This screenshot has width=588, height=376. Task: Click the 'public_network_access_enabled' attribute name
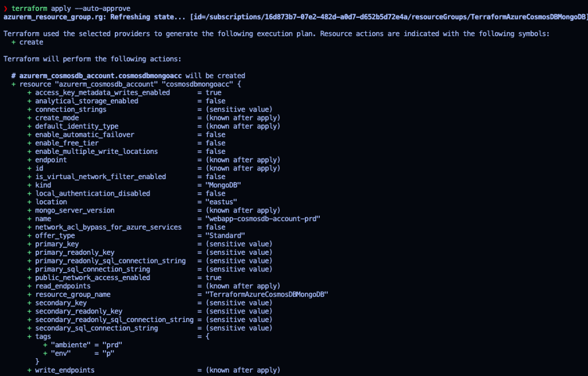92,277
